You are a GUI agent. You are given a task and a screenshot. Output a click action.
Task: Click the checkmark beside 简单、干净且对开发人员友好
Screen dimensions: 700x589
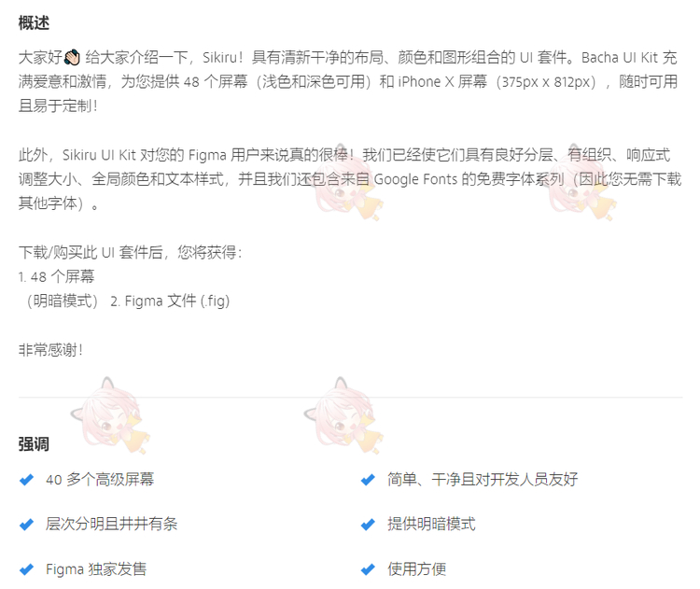368,480
